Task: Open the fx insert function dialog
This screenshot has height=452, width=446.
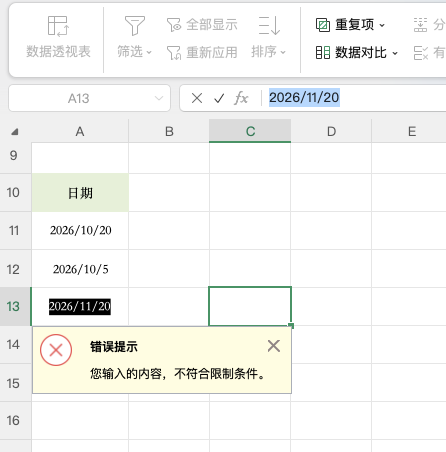Action: pyautogui.click(x=241, y=98)
